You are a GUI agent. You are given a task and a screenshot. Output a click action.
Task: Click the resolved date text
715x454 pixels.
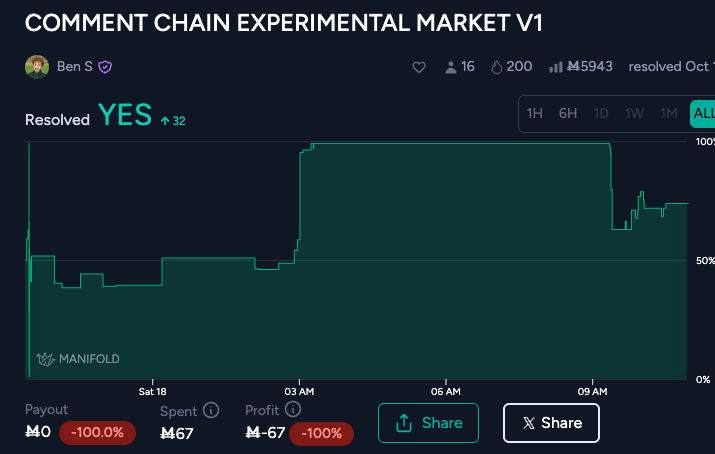coord(670,67)
